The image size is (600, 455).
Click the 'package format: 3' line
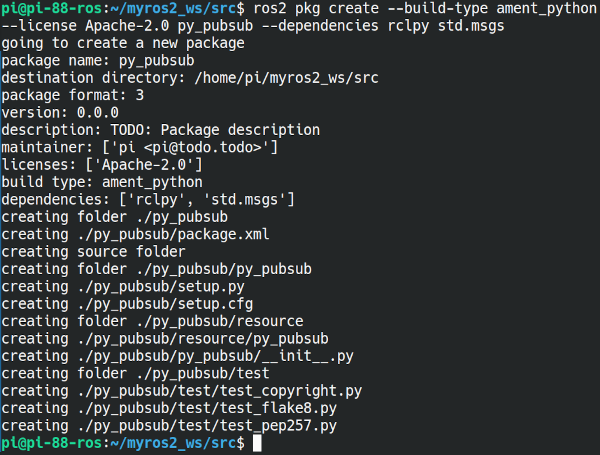coord(73,95)
